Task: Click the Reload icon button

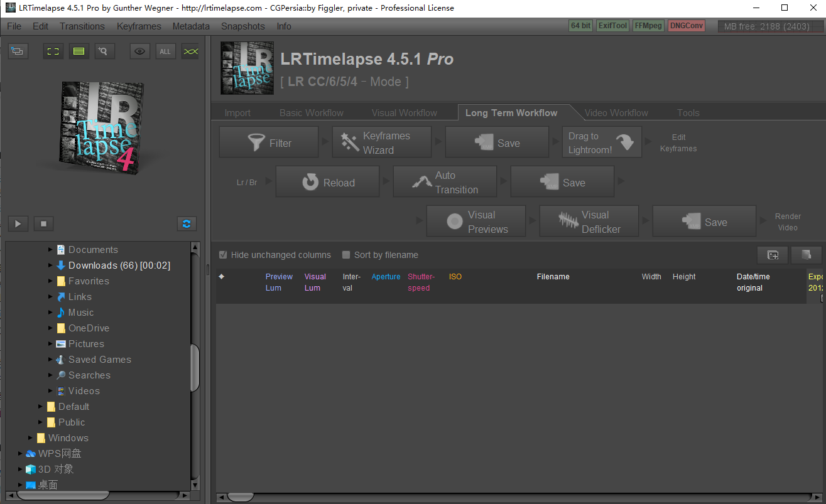Action: pos(312,182)
